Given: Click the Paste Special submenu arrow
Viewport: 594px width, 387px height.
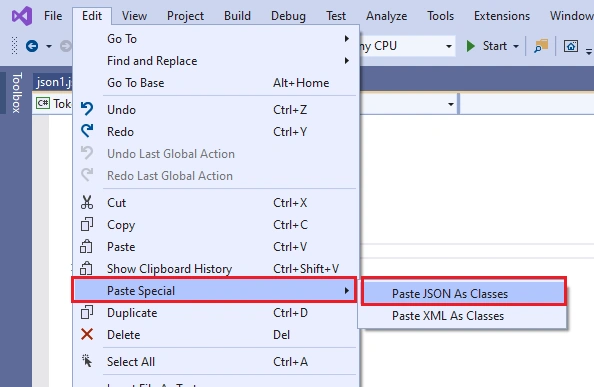Looking at the screenshot, I should pos(347,290).
